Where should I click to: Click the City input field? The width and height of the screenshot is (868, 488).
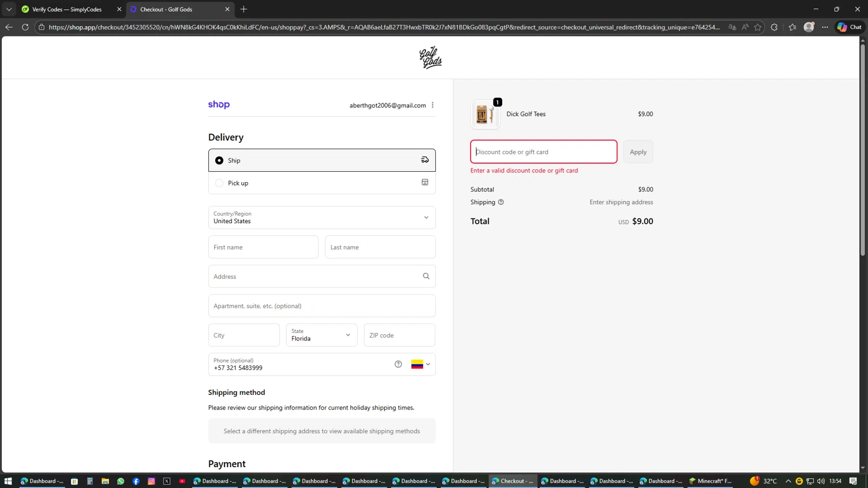244,335
